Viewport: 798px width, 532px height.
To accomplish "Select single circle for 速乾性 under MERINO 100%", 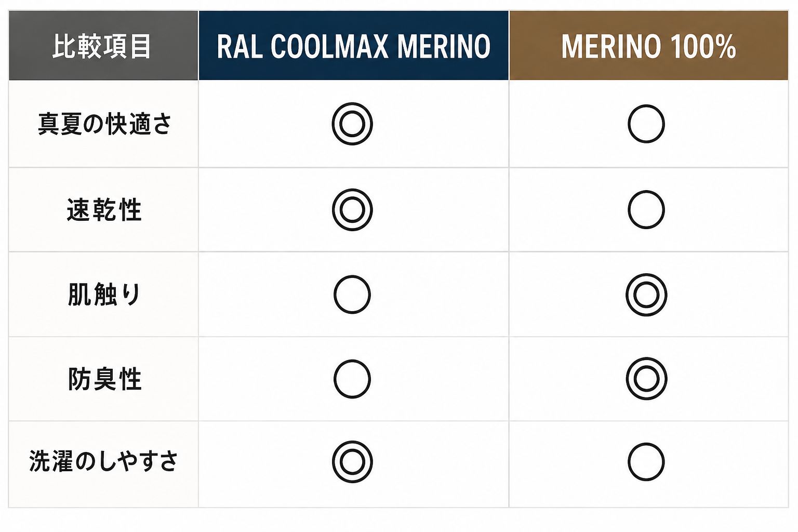I will 646,209.
